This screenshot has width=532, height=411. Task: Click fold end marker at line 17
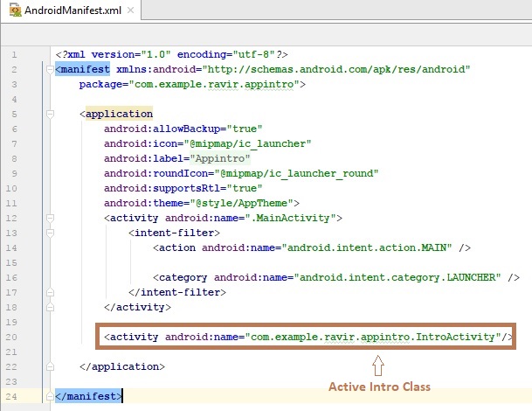(x=50, y=292)
